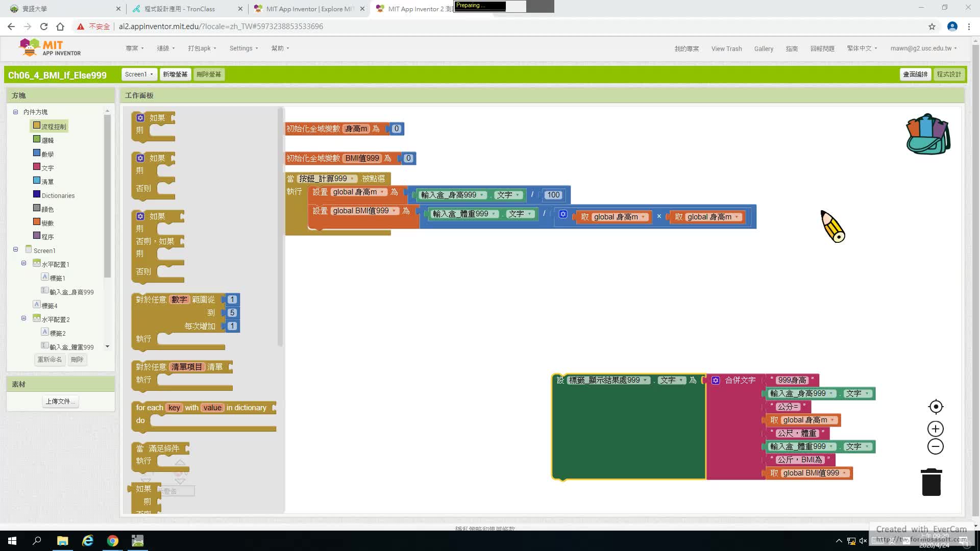Click mutator gear on first 如果 block
This screenshot has height=551, width=980.
point(140,118)
